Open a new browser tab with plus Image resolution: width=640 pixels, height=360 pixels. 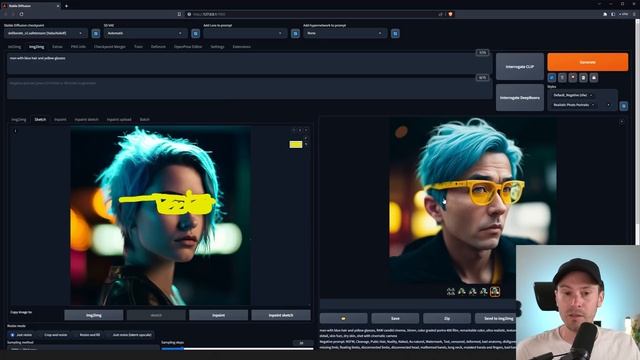click(x=66, y=6)
